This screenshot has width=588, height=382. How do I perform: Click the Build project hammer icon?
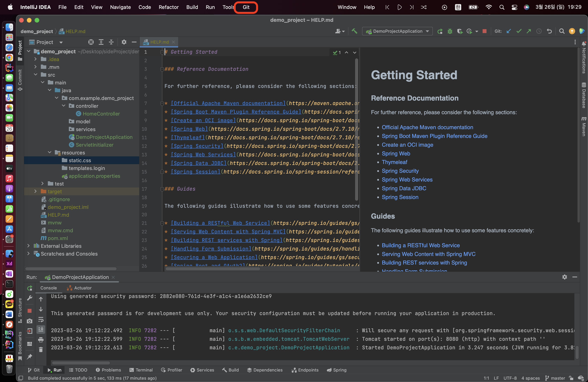354,31
